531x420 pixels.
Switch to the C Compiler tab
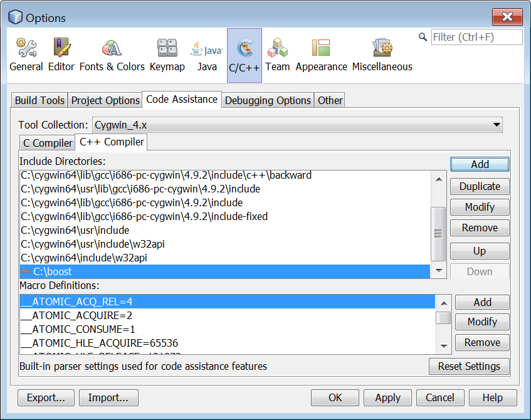[x=48, y=143]
